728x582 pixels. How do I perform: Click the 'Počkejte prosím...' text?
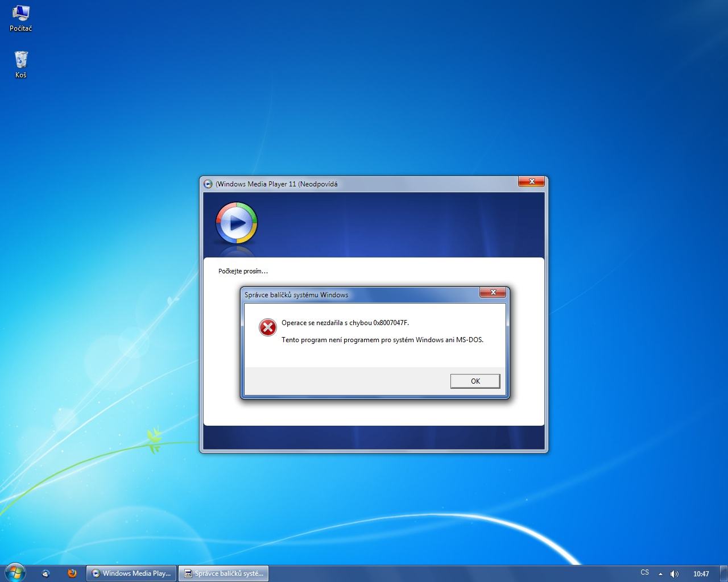pyautogui.click(x=243, y=271)
